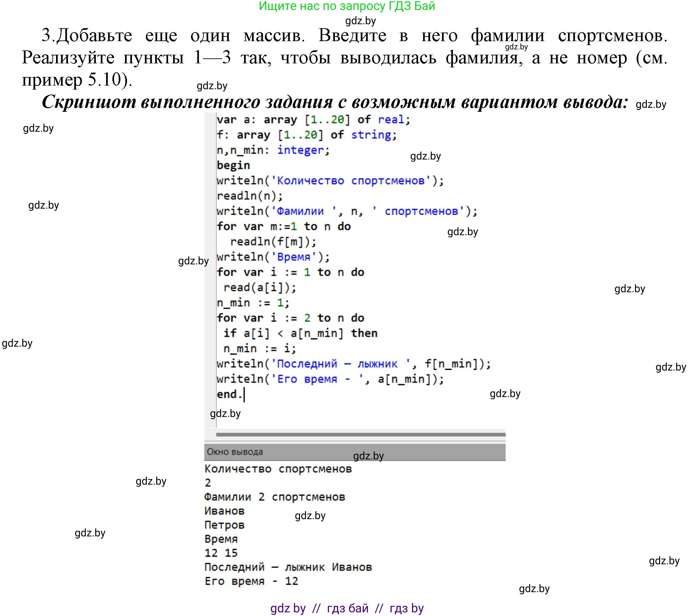The image size is (695, 616).
Task: Click the green "Ищите нас по запросу ГДЗ Бай" link
Action: coord(347,8)
